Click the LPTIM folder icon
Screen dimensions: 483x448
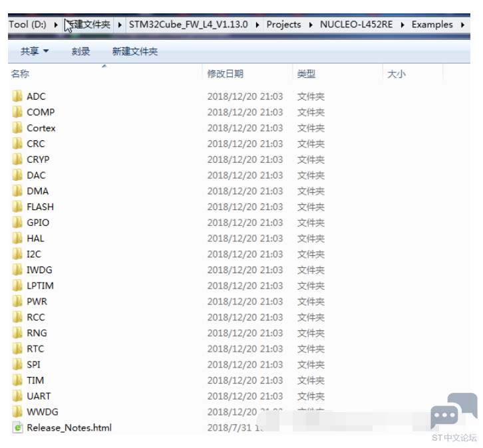pos(17,285)
